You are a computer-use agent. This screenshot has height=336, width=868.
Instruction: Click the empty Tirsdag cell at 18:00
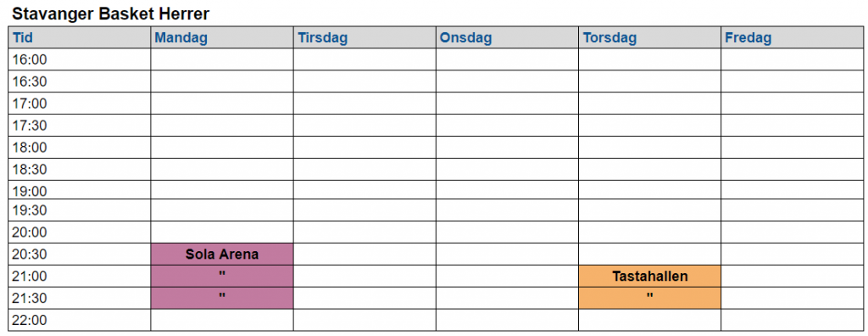point(364,148)
